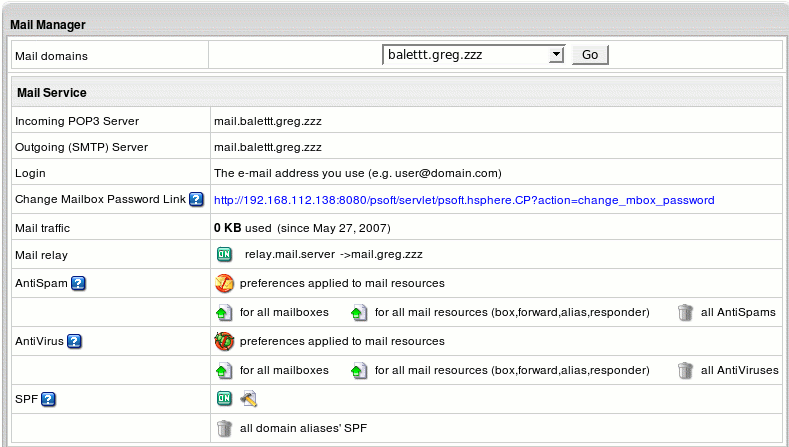Click the Go button

589,55
